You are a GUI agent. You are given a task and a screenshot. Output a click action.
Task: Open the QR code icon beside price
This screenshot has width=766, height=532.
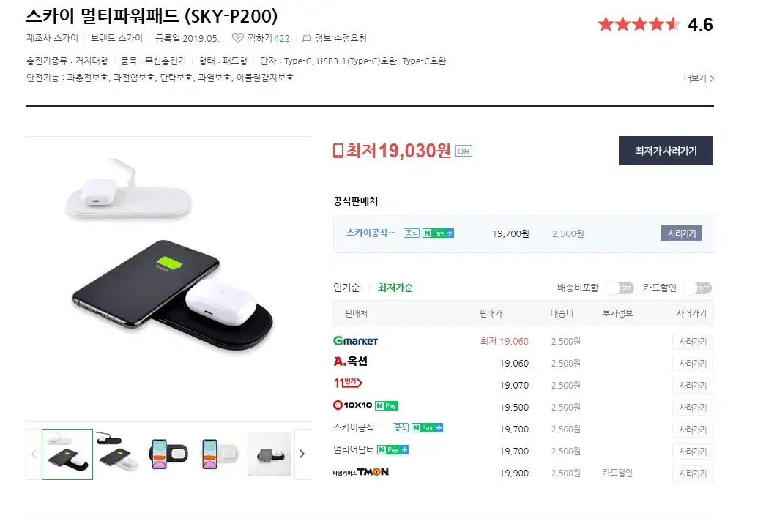click(x=464, y=151)
